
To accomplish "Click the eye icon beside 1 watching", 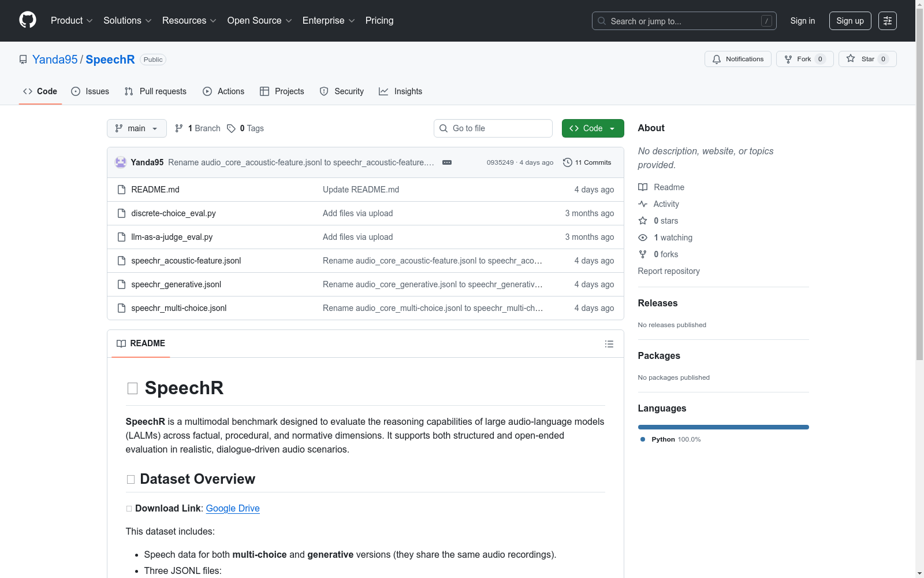I will click(x=643, y=238).
